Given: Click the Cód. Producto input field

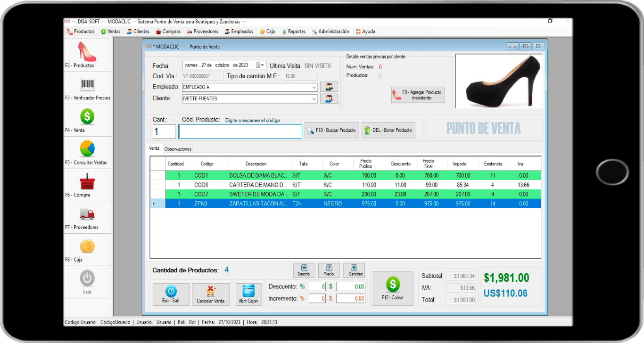Looking at the screenshot, I should coord(240,131).
